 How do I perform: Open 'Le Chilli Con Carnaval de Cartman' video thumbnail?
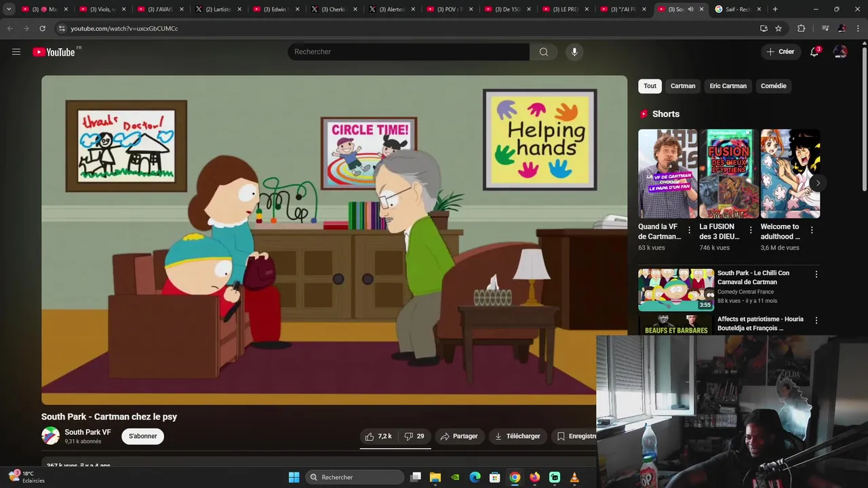click(675, 289)
